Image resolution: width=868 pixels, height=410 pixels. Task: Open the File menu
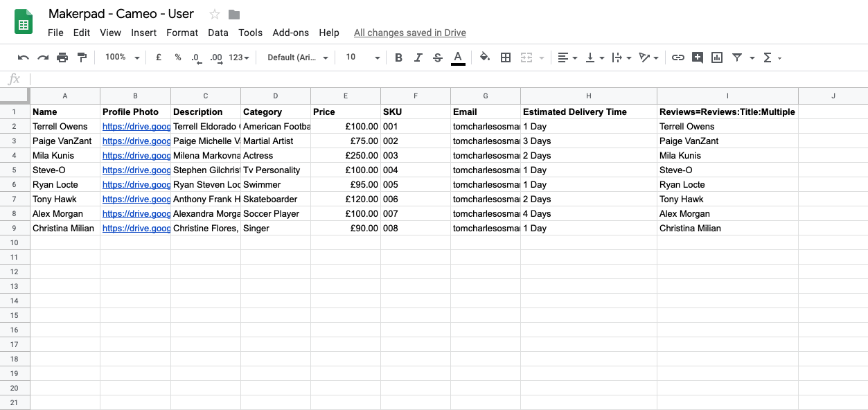[55, 33]
